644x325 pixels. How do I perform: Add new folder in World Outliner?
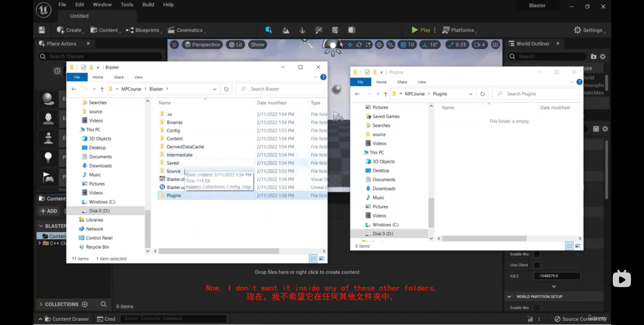click(x=594, y=56)
